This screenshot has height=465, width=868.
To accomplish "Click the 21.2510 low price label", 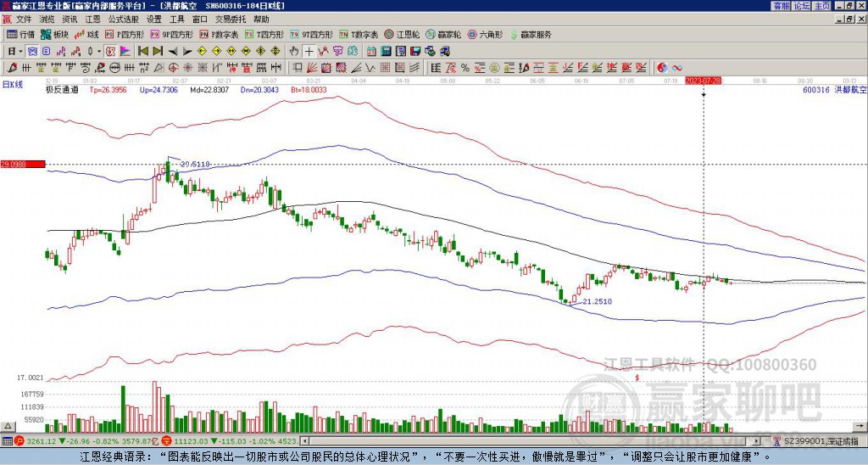I will [x=598, y=301].
